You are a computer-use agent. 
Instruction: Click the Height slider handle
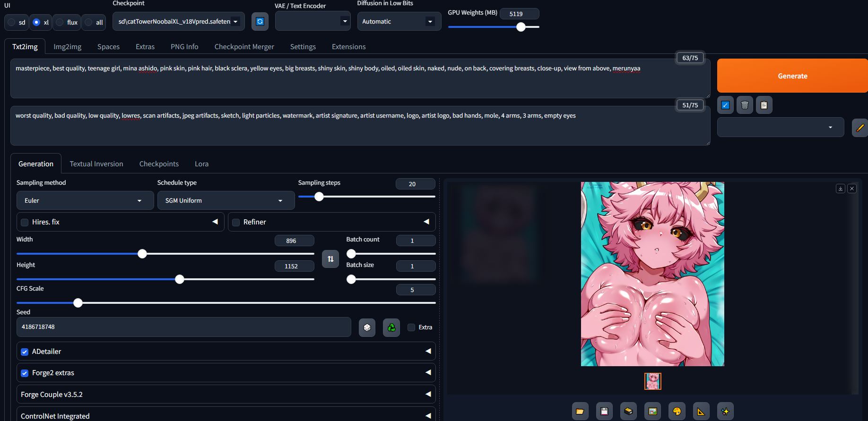pyautogui.click(x=180, y=279)
